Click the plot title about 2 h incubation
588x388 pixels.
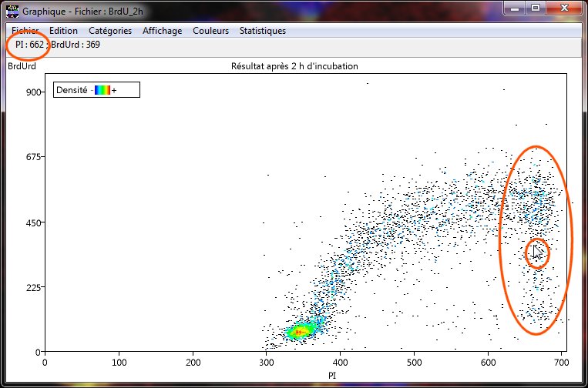point(294,66)
